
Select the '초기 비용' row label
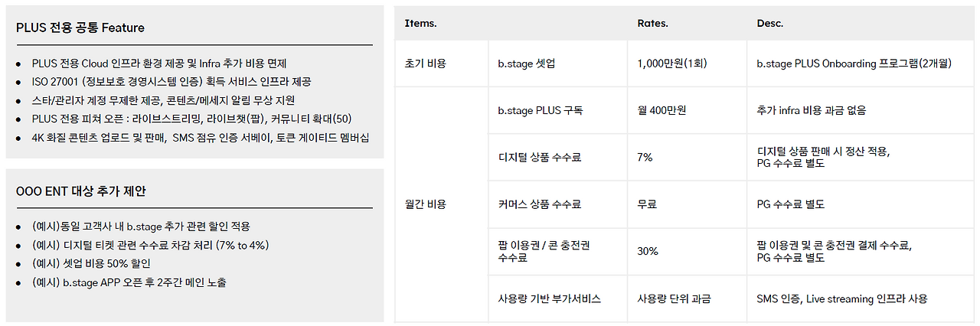coord(425,64)
